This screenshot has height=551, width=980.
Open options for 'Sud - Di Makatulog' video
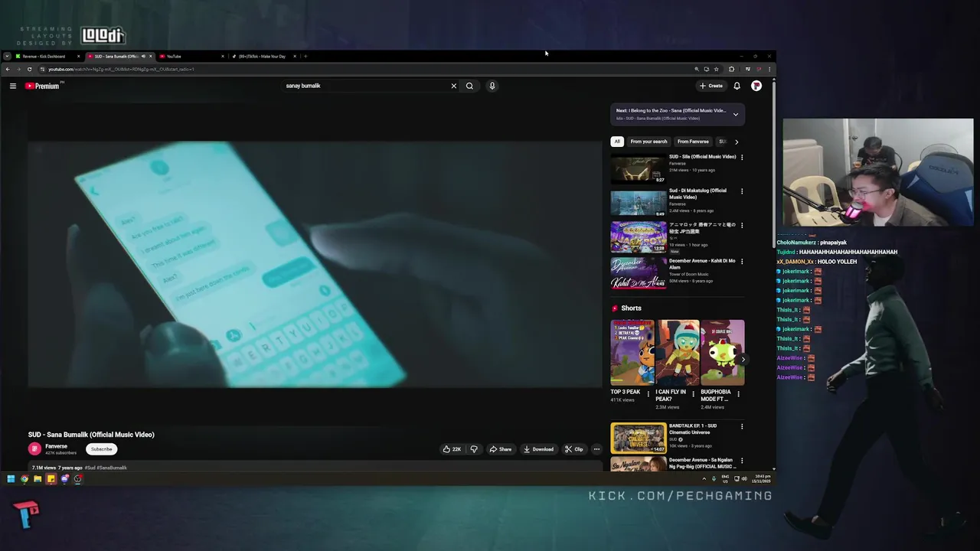741,191
